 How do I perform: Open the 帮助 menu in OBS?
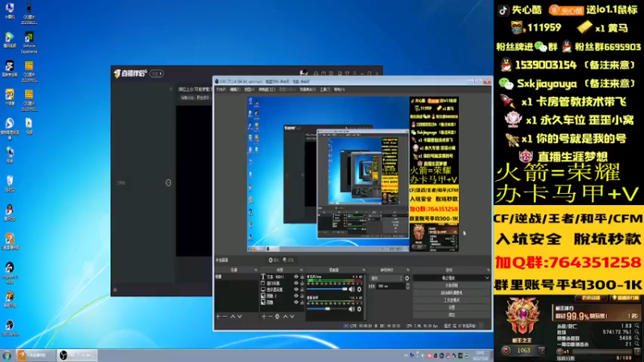(339, 89)
